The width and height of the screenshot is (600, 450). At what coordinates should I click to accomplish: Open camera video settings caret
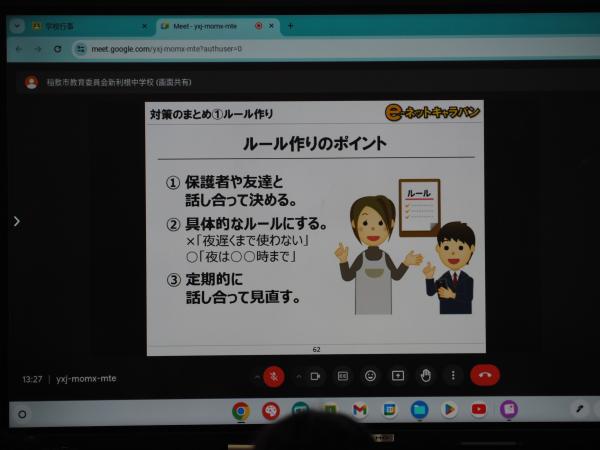[298, 377]
